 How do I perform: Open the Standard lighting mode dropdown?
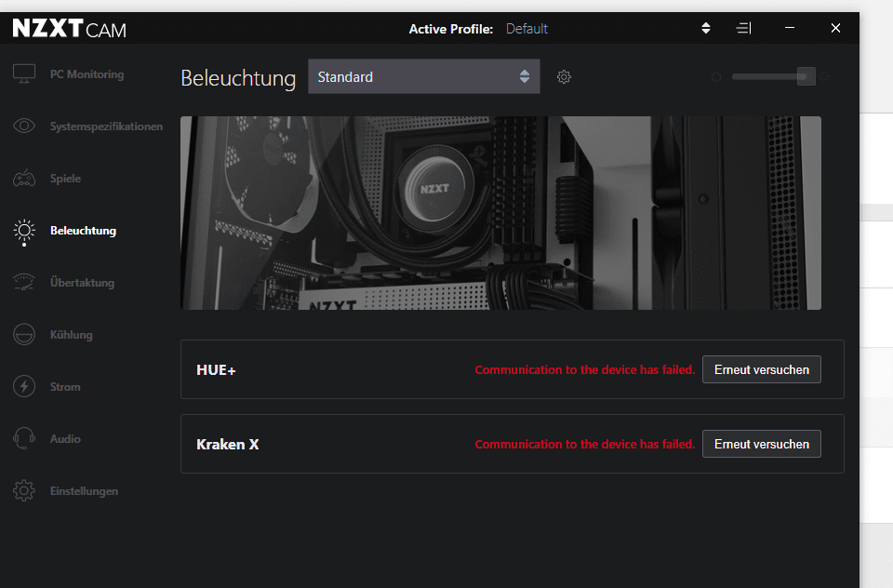click(x=424, y=76)
